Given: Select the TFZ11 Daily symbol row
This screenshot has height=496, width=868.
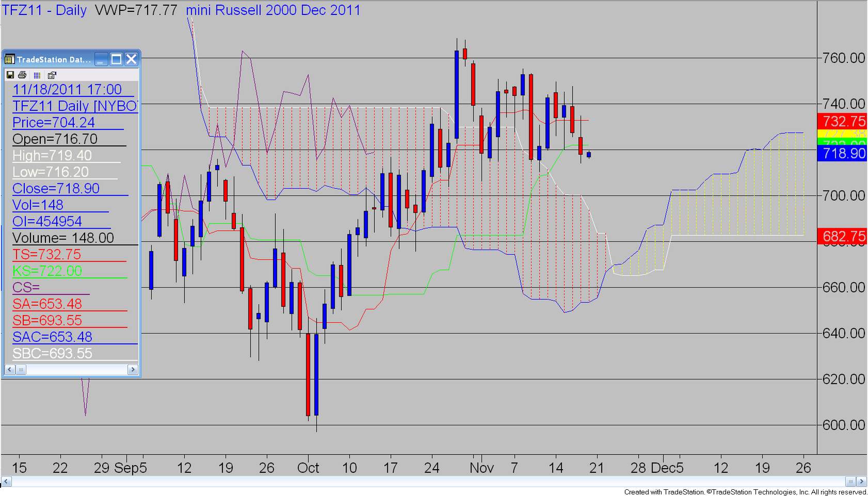Looking at the screenshot, I should coord(75,106).
